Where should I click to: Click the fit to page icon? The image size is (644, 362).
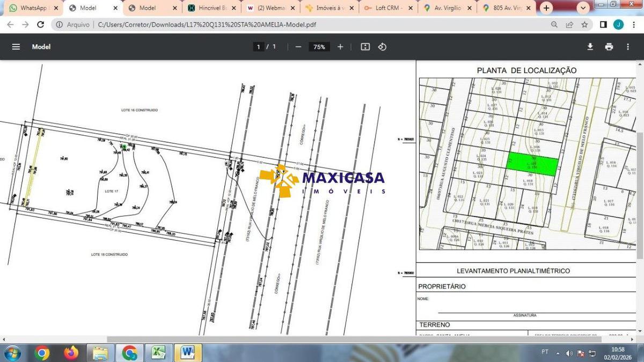tap(365, 47)
